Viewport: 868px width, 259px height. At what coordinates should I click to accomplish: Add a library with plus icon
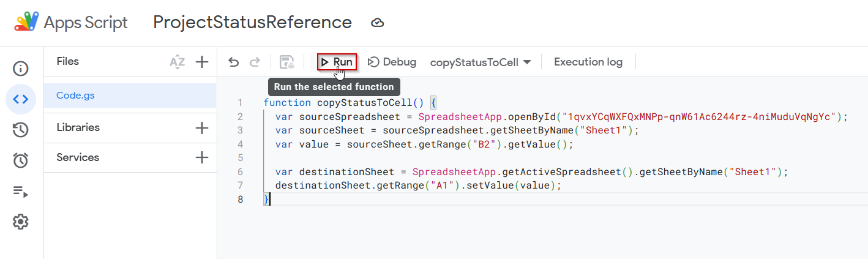click(x=201, y=128)
